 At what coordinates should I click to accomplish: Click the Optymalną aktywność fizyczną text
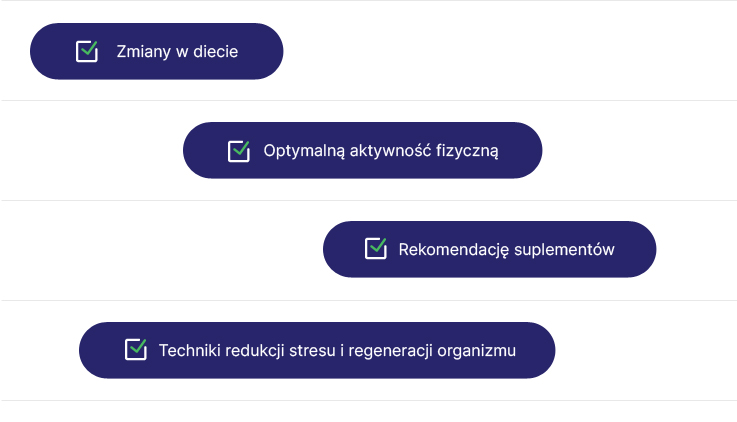(x=380, y=151)
